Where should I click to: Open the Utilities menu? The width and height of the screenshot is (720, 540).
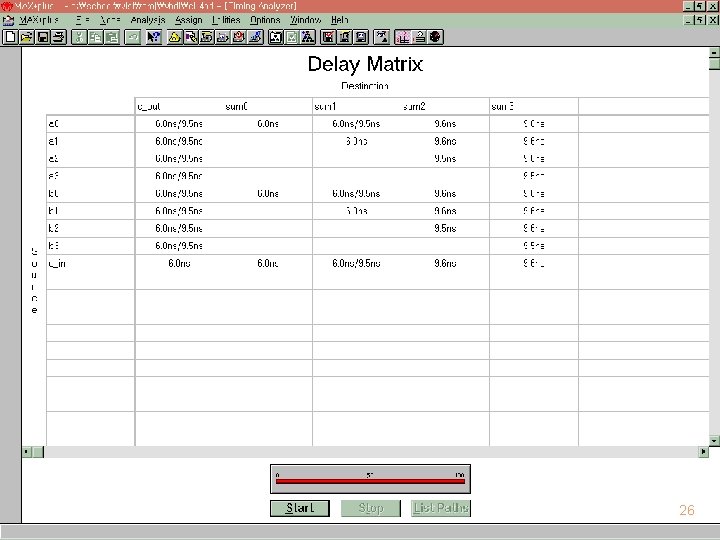point(226,20)
